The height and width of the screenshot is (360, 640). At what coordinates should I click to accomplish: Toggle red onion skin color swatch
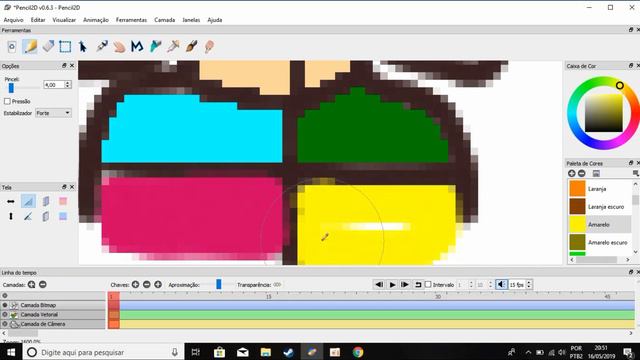(63, 201)
